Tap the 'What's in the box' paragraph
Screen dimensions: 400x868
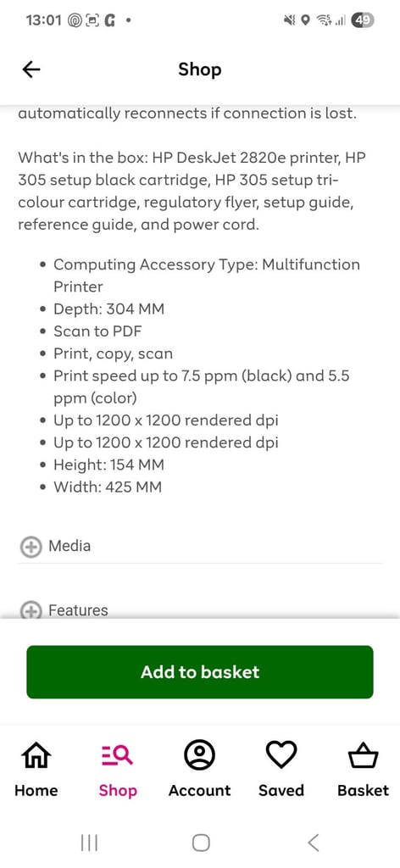click(x=193, y=191)
